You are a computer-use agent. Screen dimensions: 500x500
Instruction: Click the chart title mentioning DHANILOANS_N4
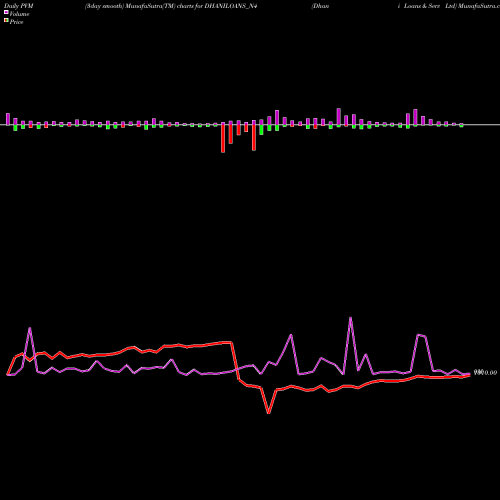coord(171,6)
